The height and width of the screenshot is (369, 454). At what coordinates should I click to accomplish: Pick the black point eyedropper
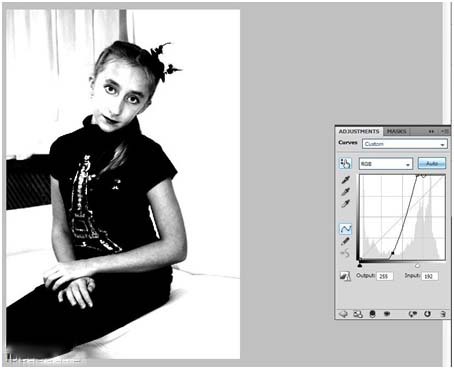346,180
